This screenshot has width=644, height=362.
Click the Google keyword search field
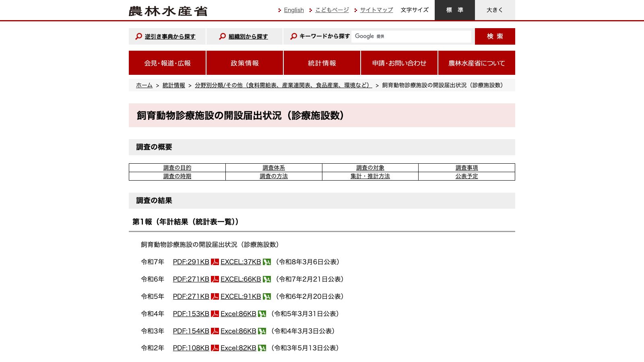(x=411, y=36)
